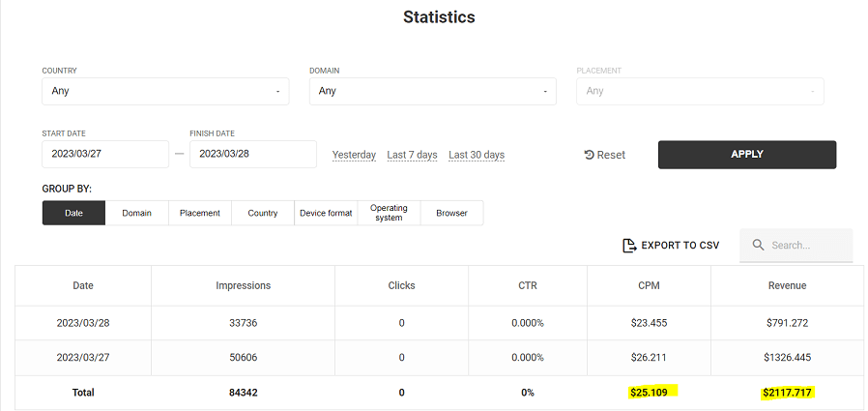The height and width of the screenshot is (411, 868).
Task: Select Browser grouping option
Action: tap(451, 213)
